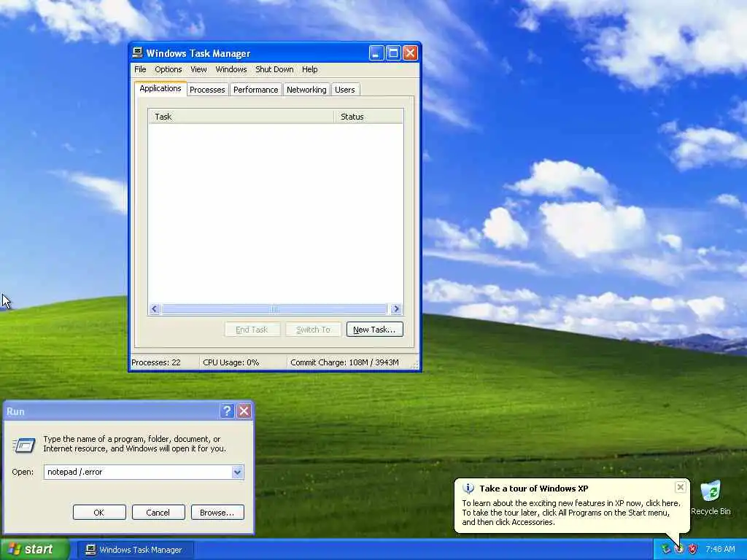Viewport: 747px width, 560px height.
Task: Click the Task Manager title bar icon
Action: [138, 52]
